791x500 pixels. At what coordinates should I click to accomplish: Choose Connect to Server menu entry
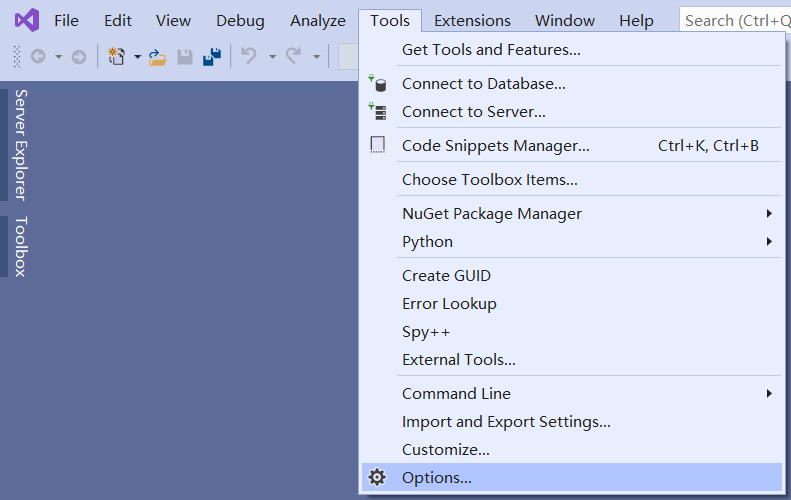[572, 112]
